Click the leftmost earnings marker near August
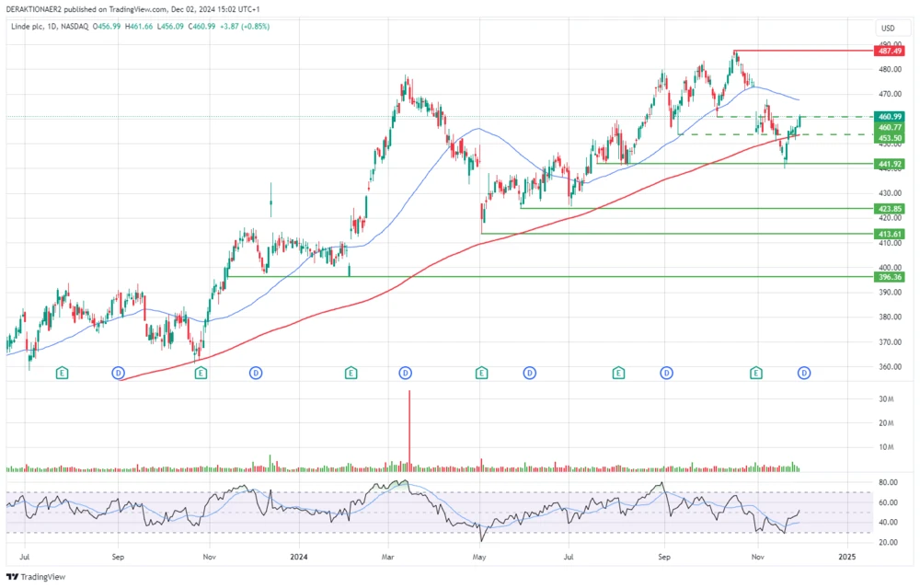This screenshot has height=588, width=920. [61, 373]
